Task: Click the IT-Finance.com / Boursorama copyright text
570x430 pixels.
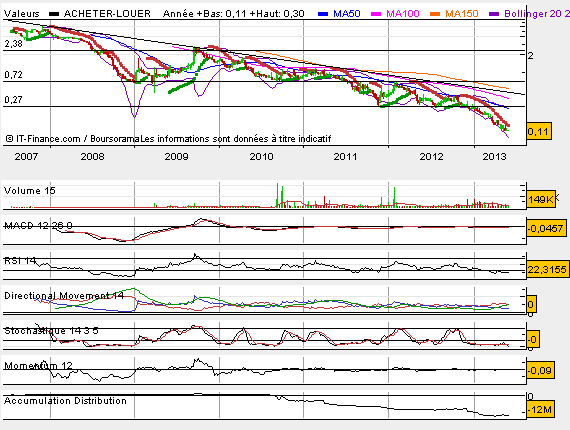Action: [x=73, y=139]
